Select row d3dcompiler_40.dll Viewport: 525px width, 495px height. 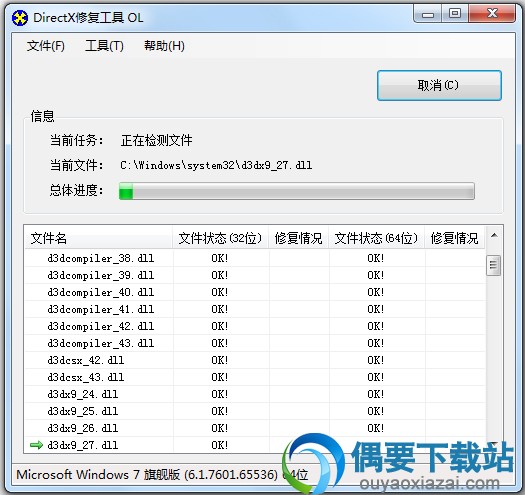pyautogui.click(x=255, y=292)
